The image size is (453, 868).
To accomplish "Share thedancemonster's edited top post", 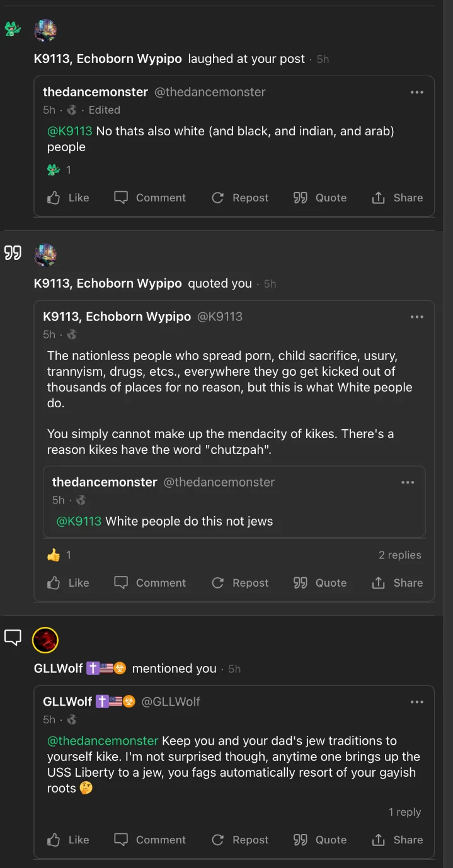I will (397, 198).
